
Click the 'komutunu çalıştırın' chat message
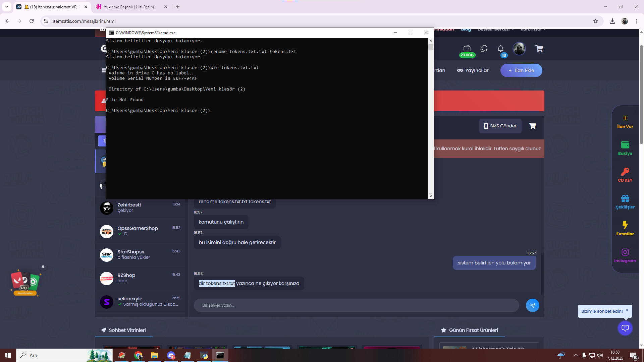pos(221,222)
